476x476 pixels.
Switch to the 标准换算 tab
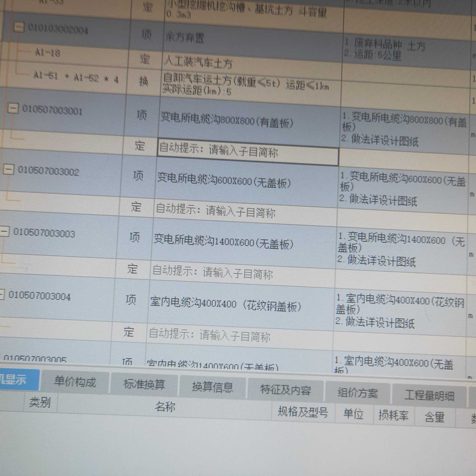[x=144, y=384]
